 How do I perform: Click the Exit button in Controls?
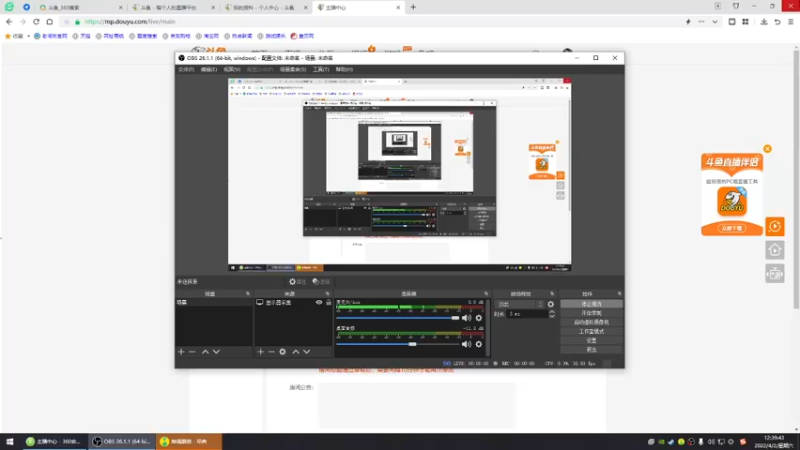click(591, 350)
